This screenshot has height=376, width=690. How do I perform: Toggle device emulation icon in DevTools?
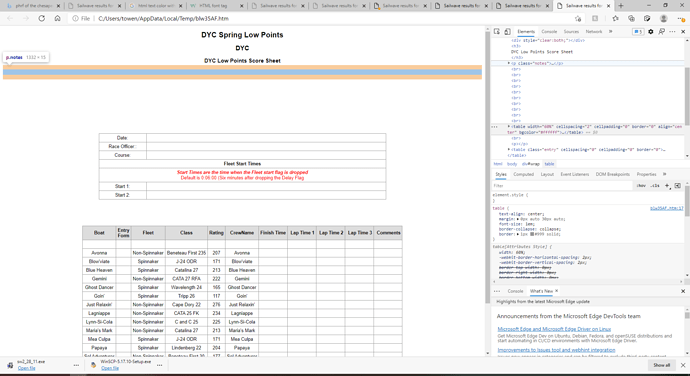[507, 32]
